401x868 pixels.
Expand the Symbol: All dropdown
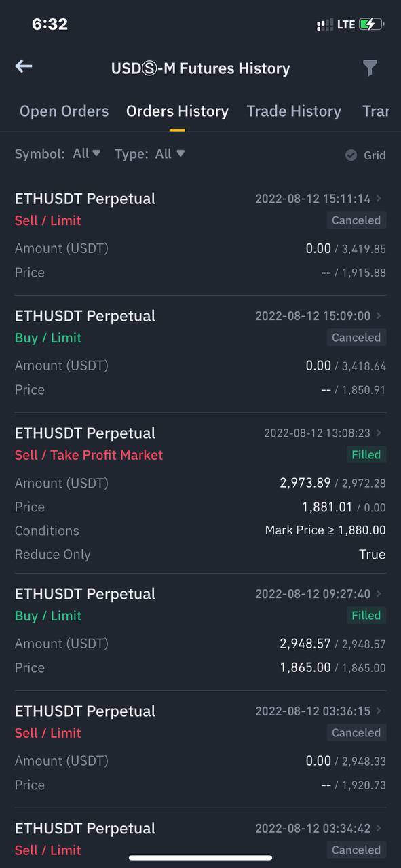[58, 154]
